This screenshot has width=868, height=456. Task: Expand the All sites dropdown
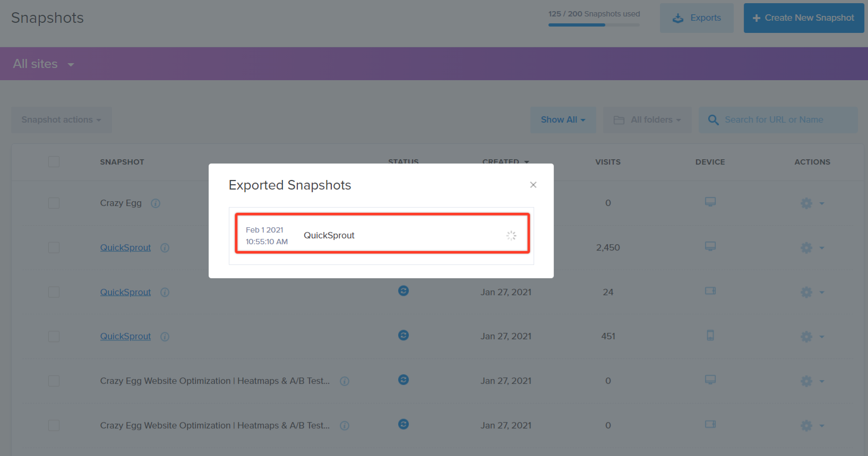44,64
